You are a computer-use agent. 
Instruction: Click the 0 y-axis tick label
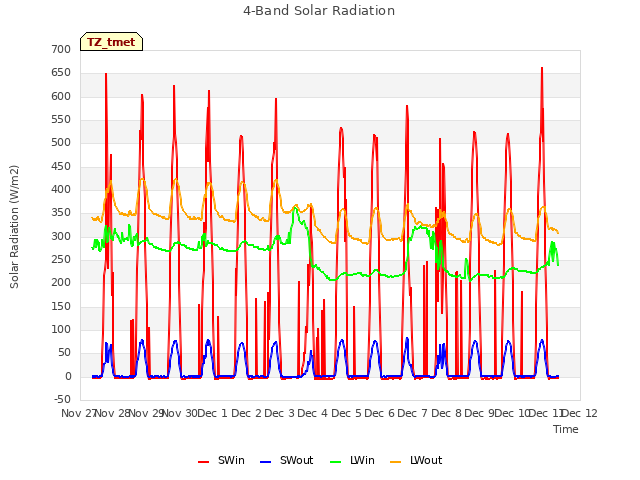[x=68, y=377]
